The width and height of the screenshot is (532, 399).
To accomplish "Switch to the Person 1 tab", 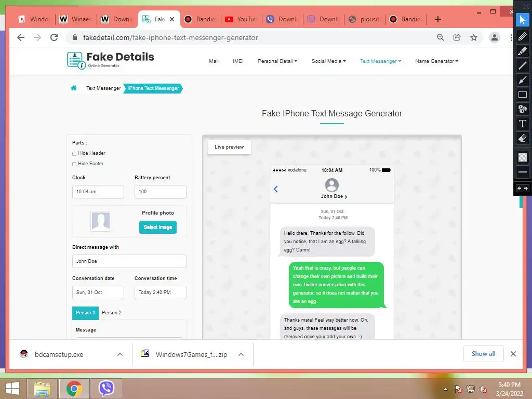I will point(85,313).
